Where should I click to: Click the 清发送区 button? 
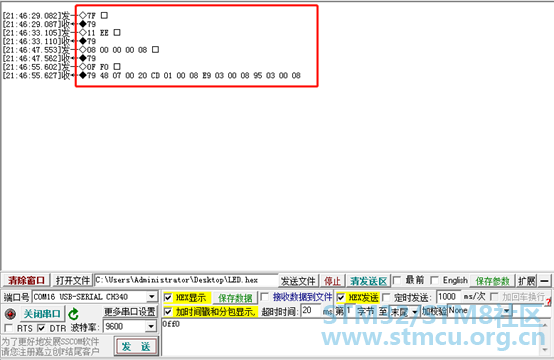369,281
